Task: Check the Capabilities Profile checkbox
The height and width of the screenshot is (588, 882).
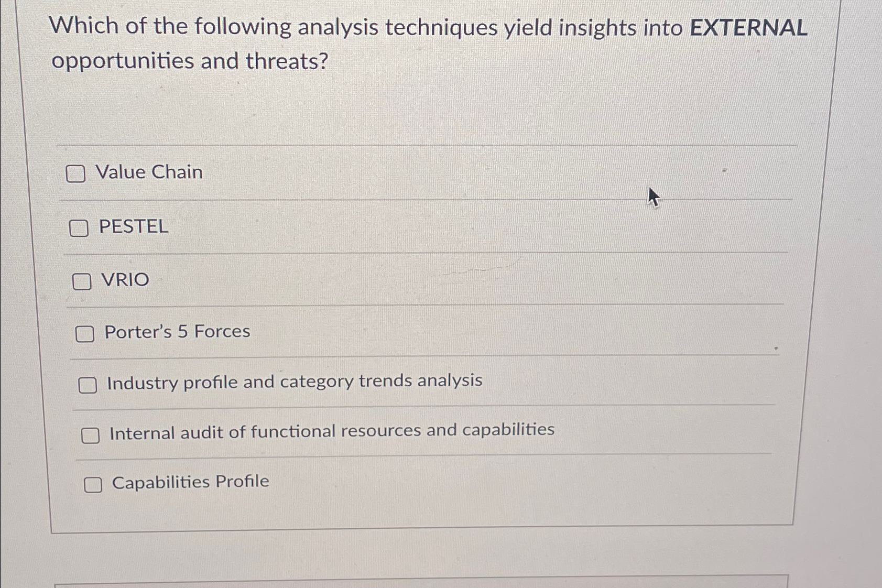Action: (93, 484)
